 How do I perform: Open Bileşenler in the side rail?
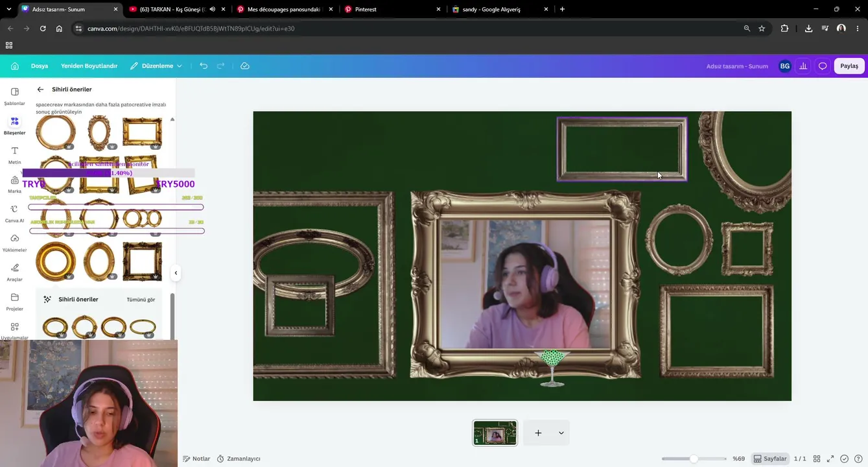[x=14, y=126]
